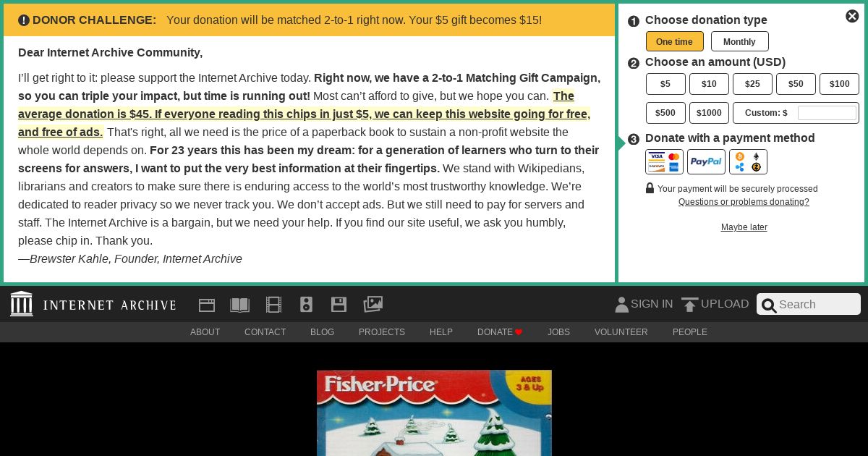Screen dimensions: 868x456
Task: Open the VOLUNTEER menu item
Action: (621, 332)
